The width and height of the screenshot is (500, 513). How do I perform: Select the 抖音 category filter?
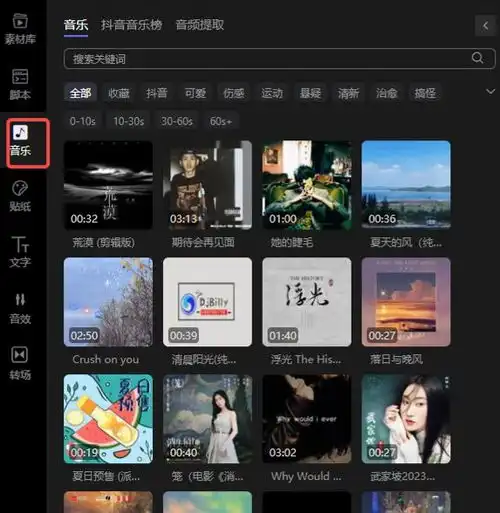coord(157,93)
